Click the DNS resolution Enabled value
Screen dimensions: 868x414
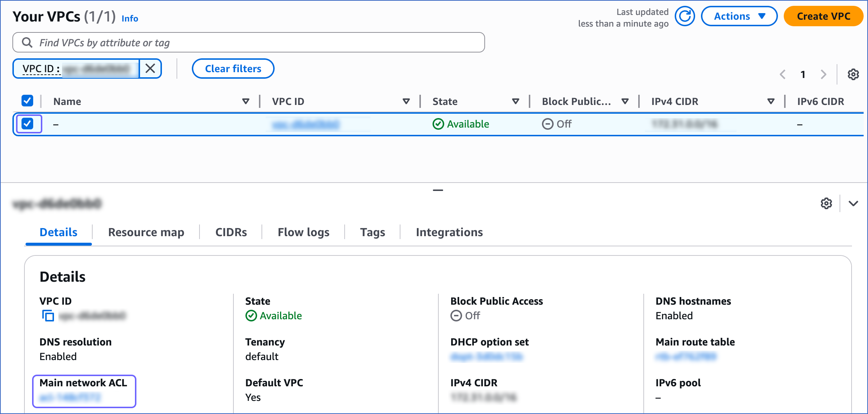58,357
